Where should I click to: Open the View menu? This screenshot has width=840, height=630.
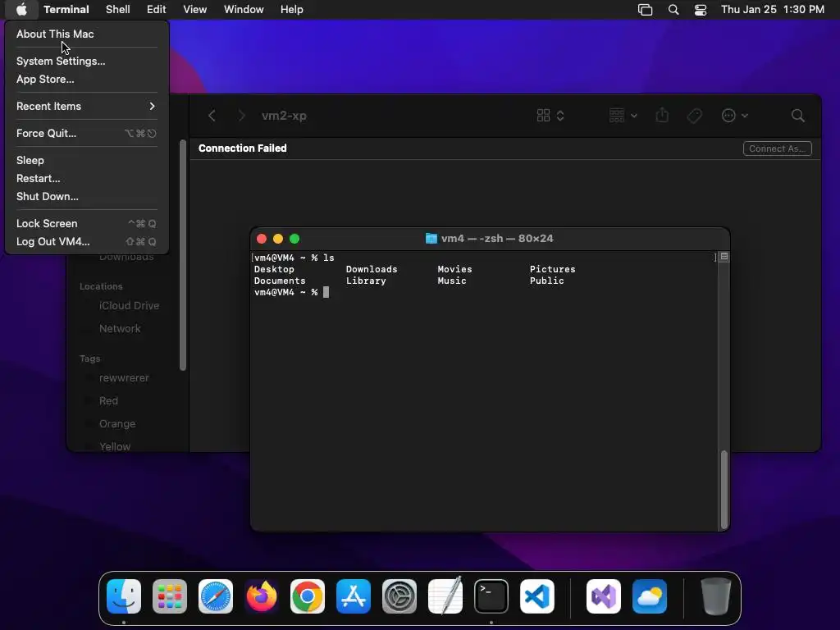pos(195,9)
